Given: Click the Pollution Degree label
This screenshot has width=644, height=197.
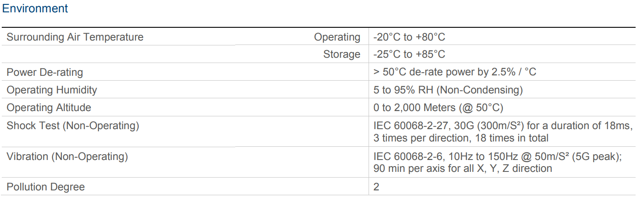Looking at the screenshot, I should point(45,187).
